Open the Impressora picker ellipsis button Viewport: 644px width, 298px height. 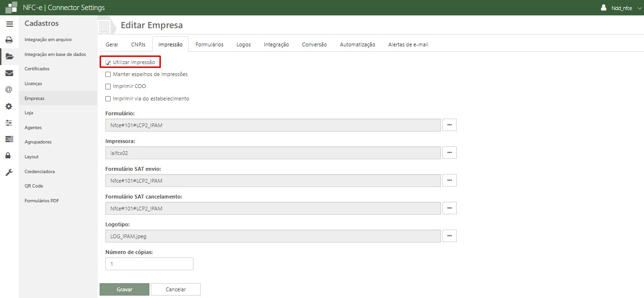(x=449, y=153)
